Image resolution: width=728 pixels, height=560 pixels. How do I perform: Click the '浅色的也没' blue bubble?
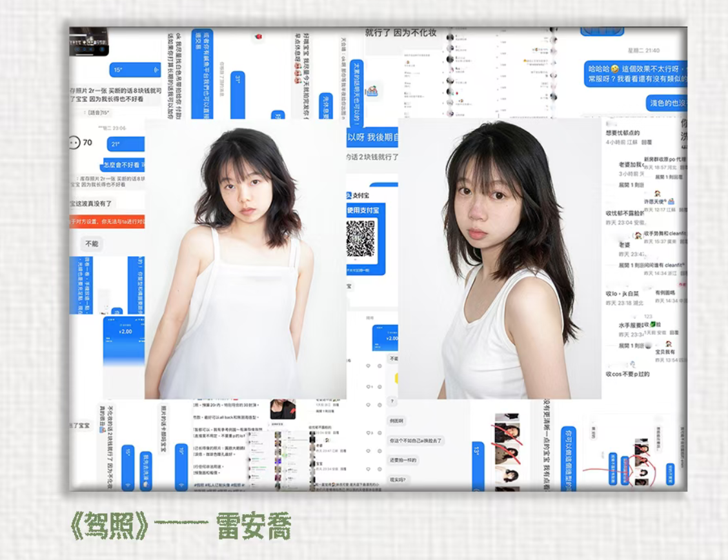(667, 103)
